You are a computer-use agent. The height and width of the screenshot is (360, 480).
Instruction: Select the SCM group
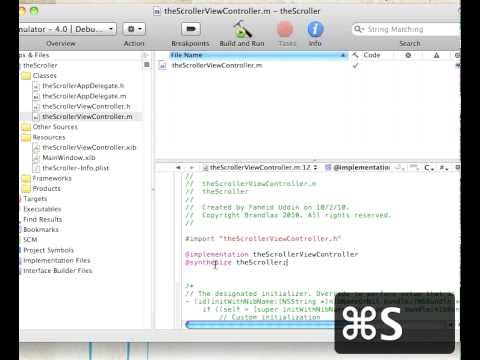click(30, 240)
